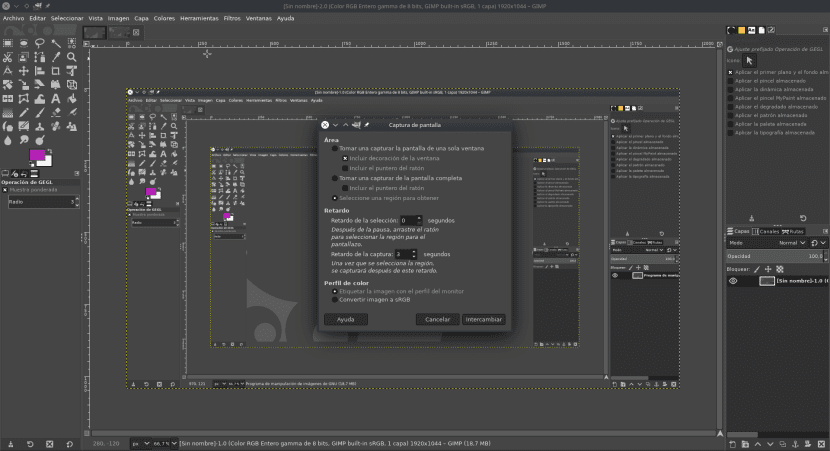Open the Filtros menu
Image resolution: width=830 pixels, height=451 pixels.
pyautogui.click(x=232, y=18)
